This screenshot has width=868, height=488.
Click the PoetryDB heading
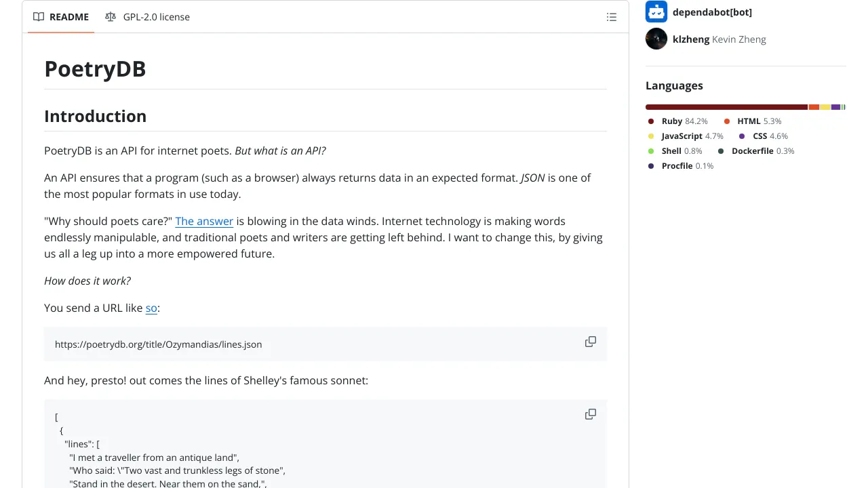[95, 68]
